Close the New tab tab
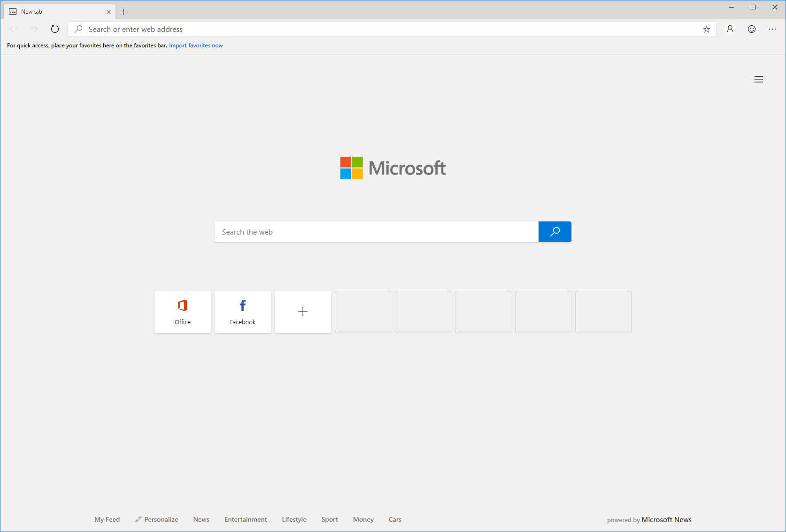The image size is (786, 532). coord(108,12)
